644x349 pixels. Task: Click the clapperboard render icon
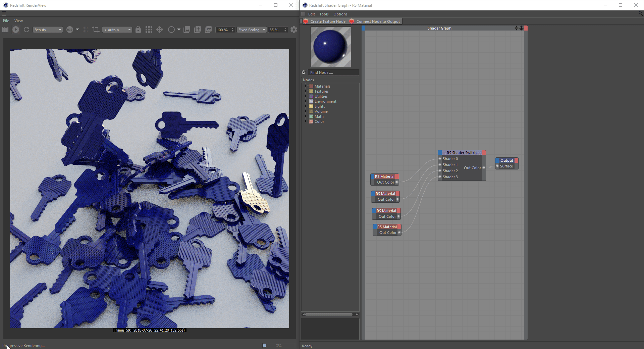pyautogui.click(x=5, y=30)
